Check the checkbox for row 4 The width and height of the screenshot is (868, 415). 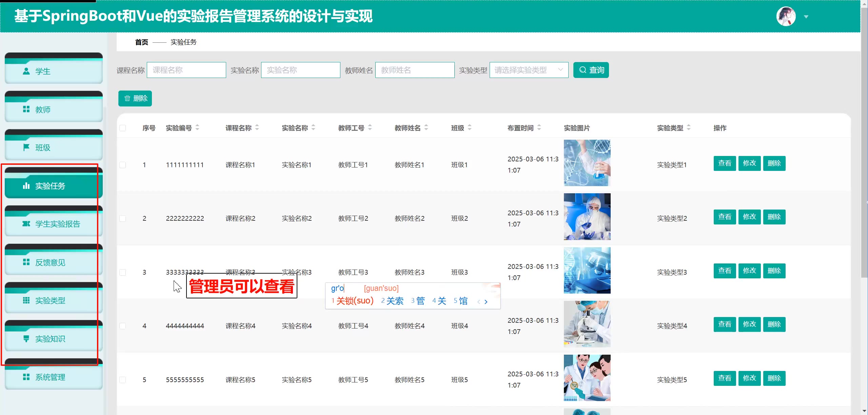(123, 326)
